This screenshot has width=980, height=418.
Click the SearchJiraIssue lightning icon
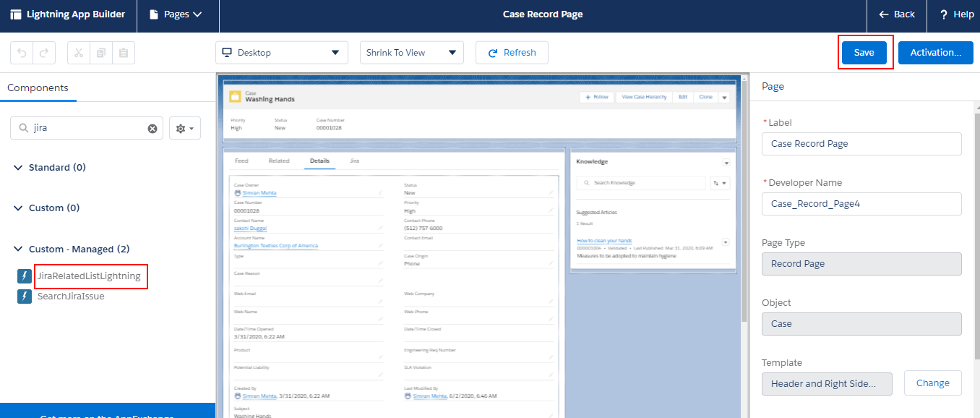tap(25, 296)
